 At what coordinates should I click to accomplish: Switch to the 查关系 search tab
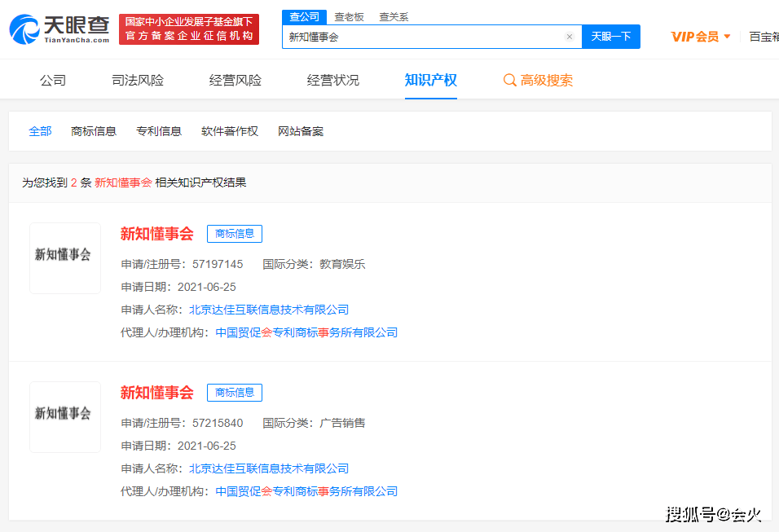(394, 16)
